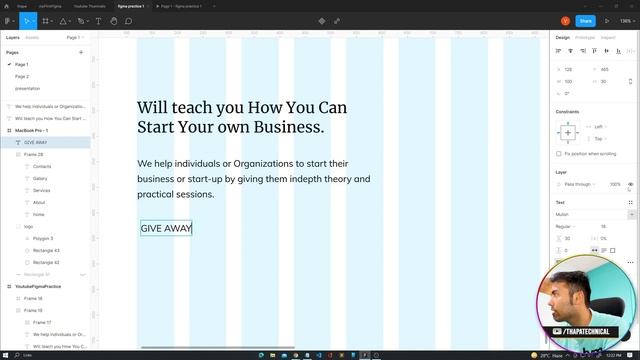This screenshot has width=640, height=360.
Task: Click the font size field
Action: click(x=604, y=227)
